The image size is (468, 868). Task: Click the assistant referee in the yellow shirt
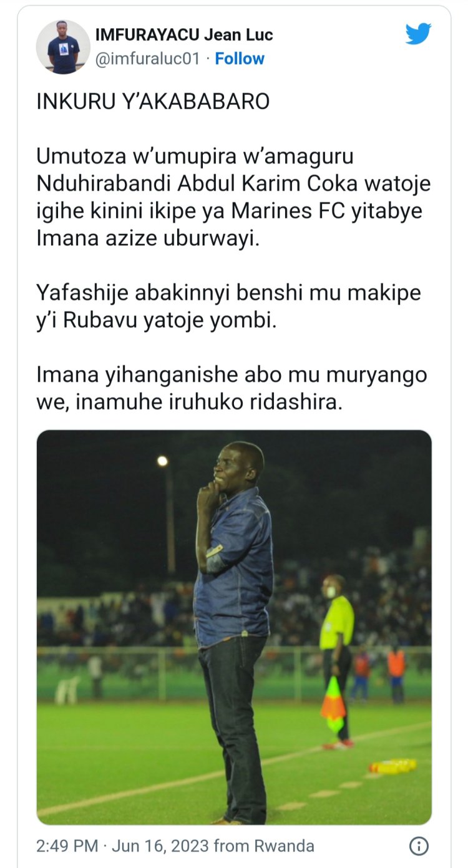(x=338, y=661)
